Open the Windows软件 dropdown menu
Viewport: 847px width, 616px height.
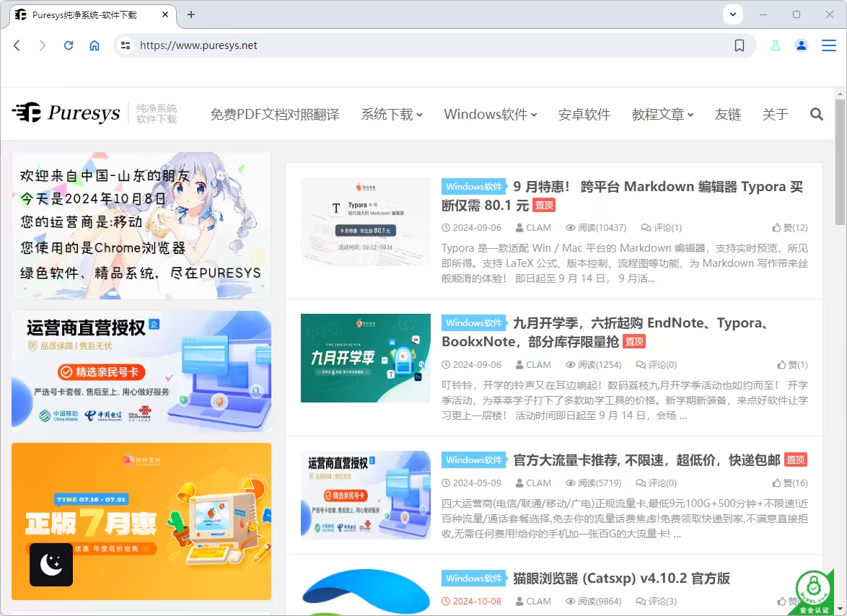490,114
